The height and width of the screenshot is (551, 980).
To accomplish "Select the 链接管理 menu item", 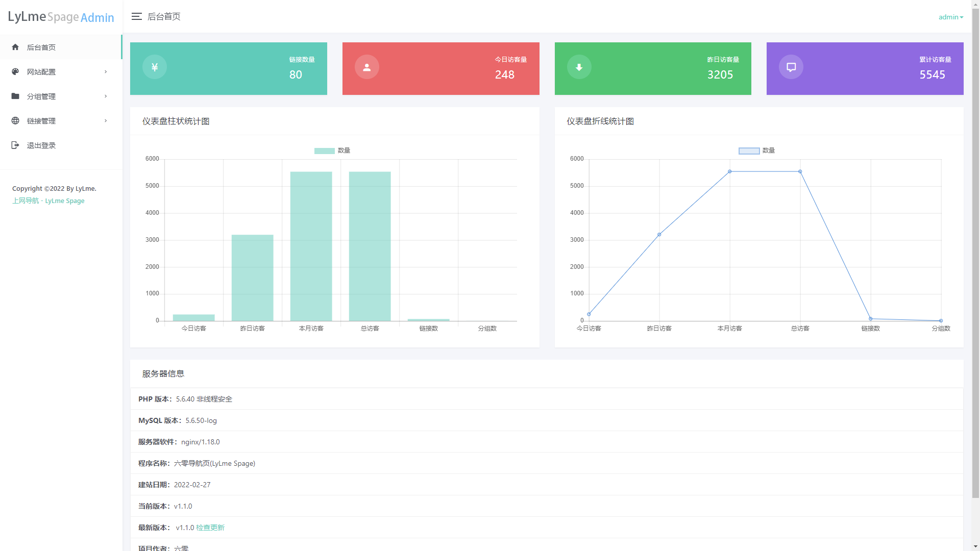I will (41, 121).
